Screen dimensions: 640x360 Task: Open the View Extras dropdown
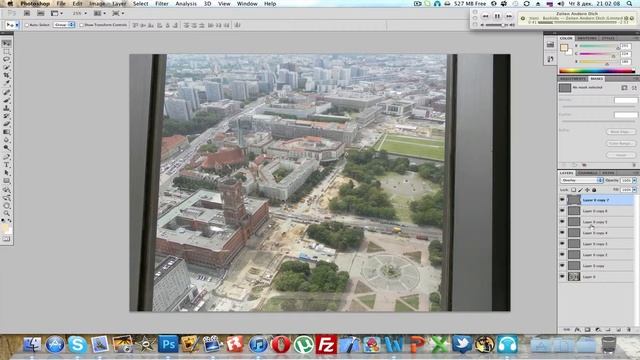coord(57,13)
